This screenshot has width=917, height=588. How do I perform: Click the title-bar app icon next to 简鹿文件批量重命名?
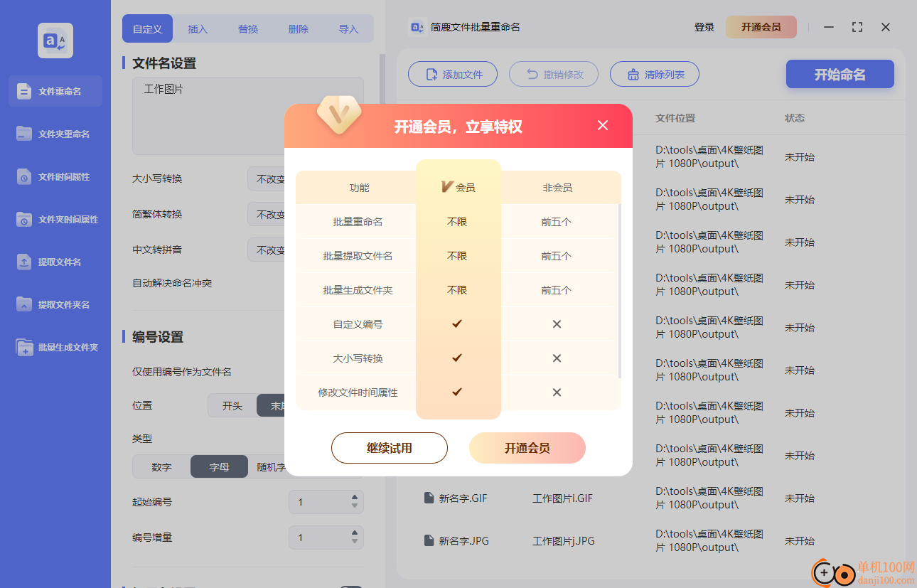click(417, 27)
